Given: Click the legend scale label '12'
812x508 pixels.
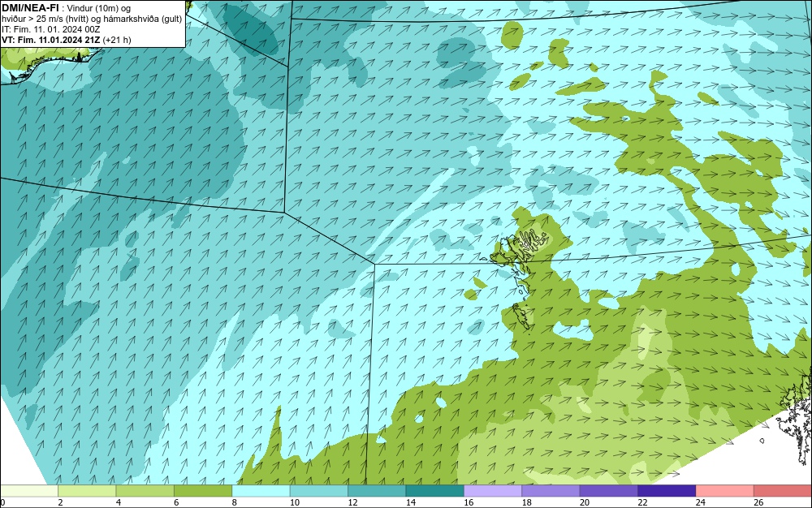Looking at the screenshot, I should tap(352, 502).
